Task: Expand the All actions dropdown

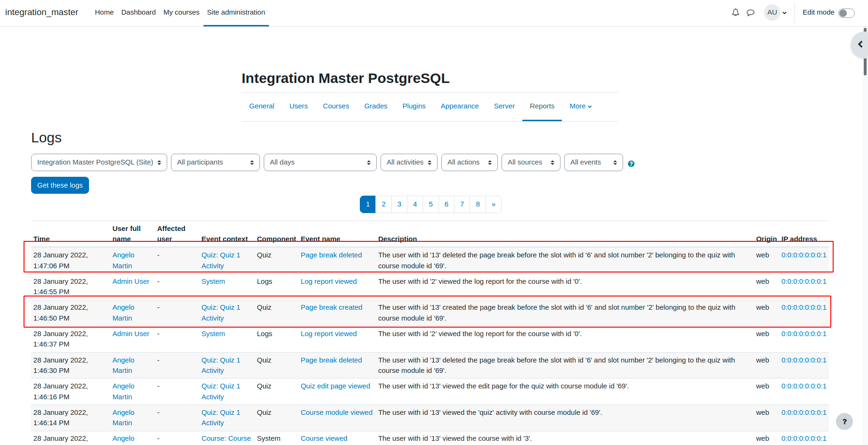Action: 469,162
